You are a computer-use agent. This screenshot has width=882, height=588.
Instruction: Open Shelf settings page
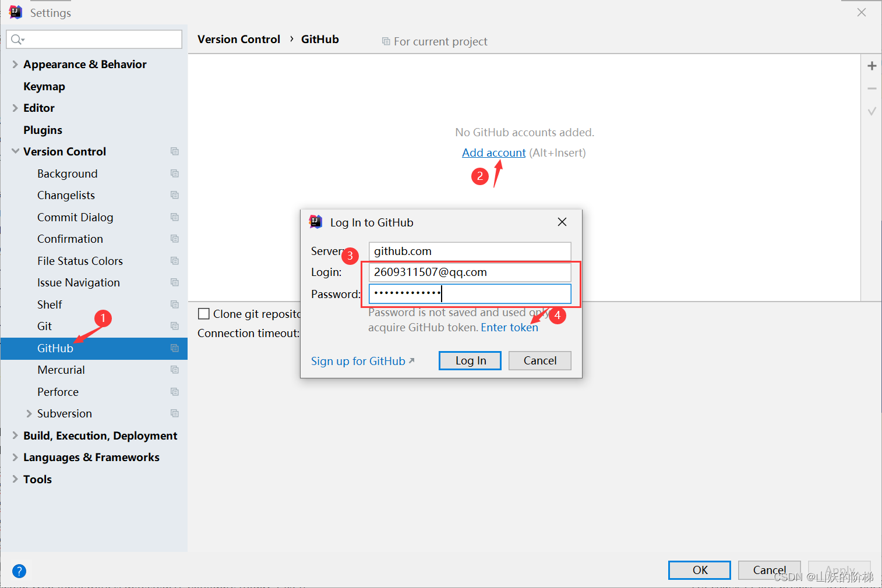tap(50, 304)
